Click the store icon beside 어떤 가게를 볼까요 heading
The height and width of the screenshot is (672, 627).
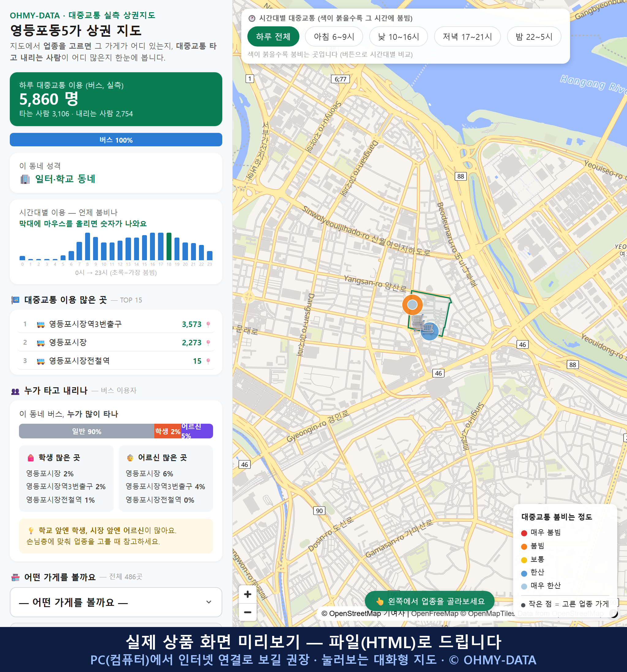pyautogui.click(x=16, y=577)
